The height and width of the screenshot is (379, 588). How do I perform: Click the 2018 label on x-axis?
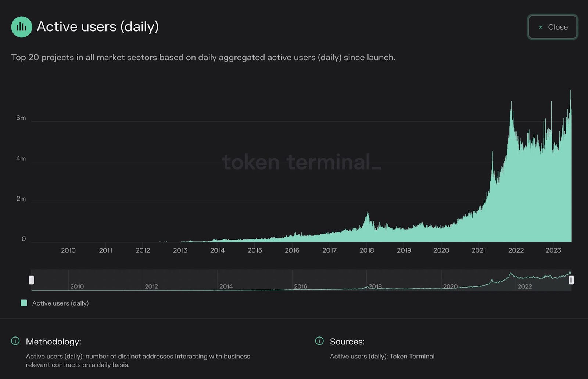pyautogui.click(x=366, y=250)
